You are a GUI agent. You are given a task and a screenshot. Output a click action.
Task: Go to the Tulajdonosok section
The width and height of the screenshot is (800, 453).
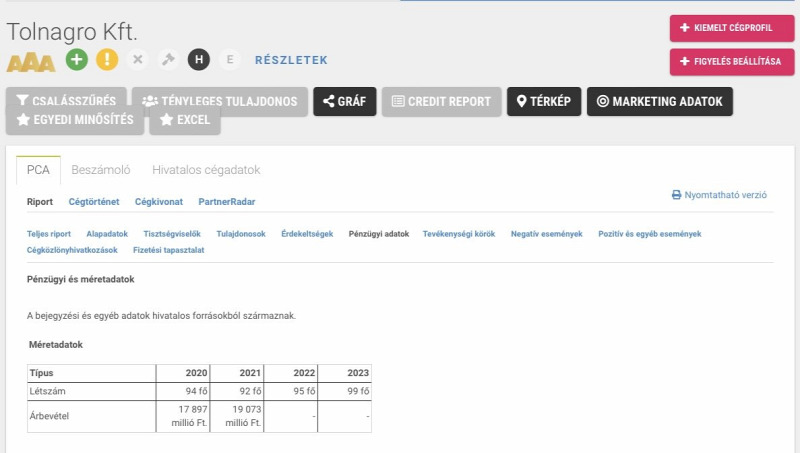(241, 234)
